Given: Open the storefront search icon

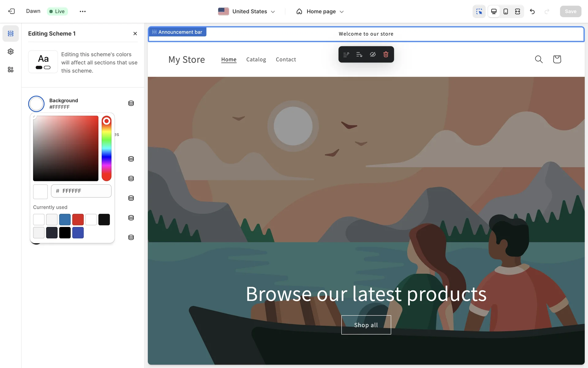Looking at the screenshot, I should click(539, 59).
